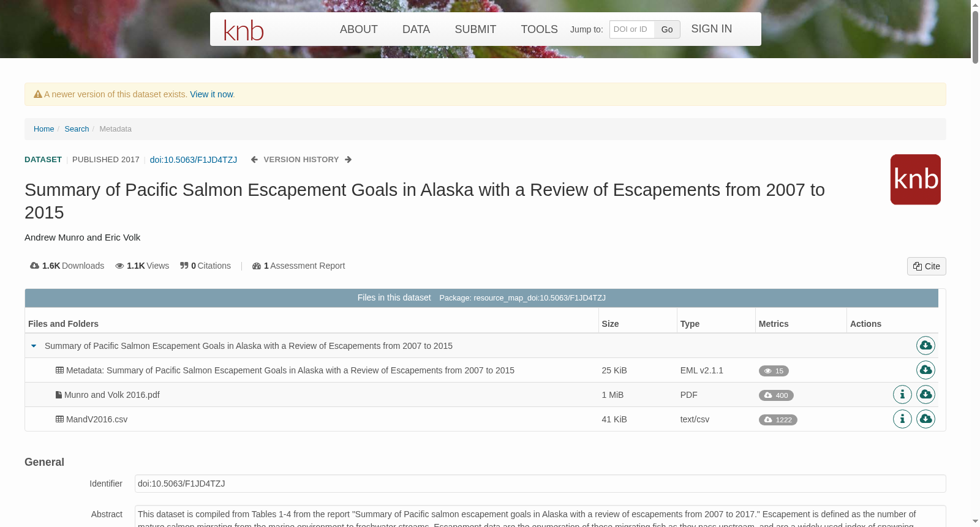Click the 41 KiB size cell
This screenshot has width=980, height=527.
(614, 419)
